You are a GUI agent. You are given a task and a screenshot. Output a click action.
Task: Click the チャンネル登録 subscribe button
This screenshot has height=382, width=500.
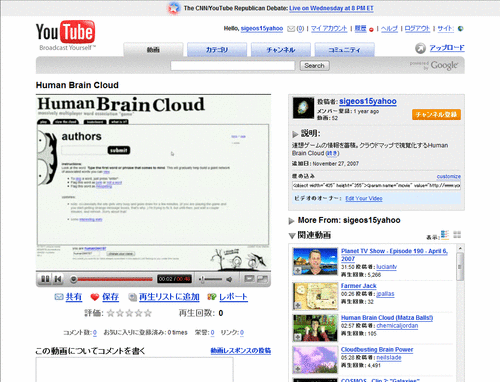point(436,115)
